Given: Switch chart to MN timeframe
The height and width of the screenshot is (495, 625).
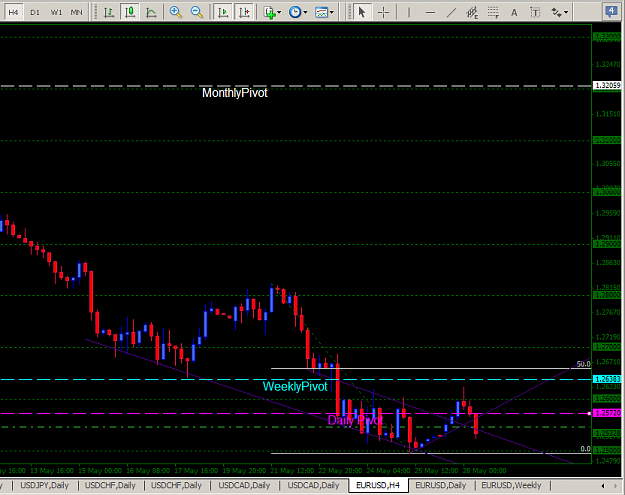Looking at the screenshot, I should tap(77, 12).
